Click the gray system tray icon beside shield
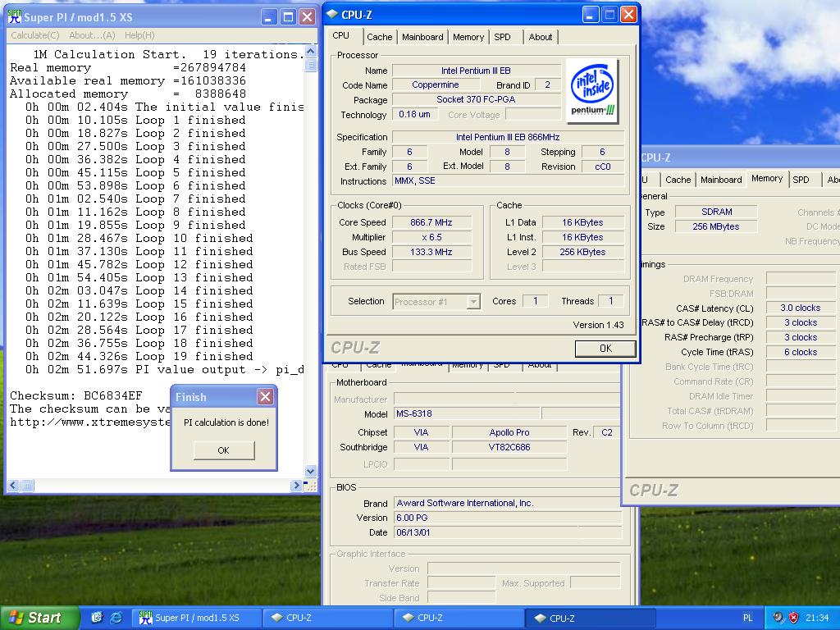840x630 pixels. click(x=778, y=618)
